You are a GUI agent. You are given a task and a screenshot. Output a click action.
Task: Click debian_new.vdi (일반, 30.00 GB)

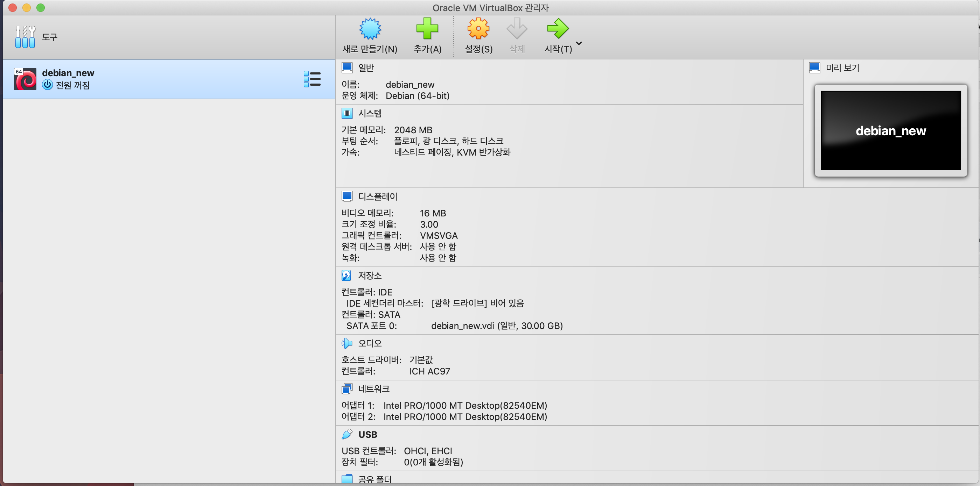point(497,326)
